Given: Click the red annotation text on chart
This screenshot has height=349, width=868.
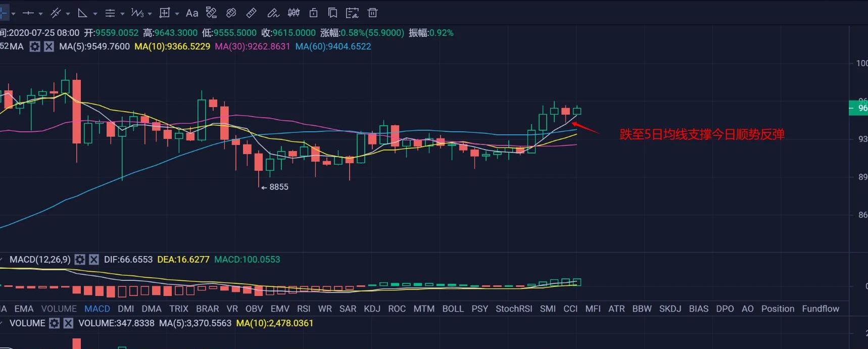Looking at the screenshot, I should (x=702, y=134).
